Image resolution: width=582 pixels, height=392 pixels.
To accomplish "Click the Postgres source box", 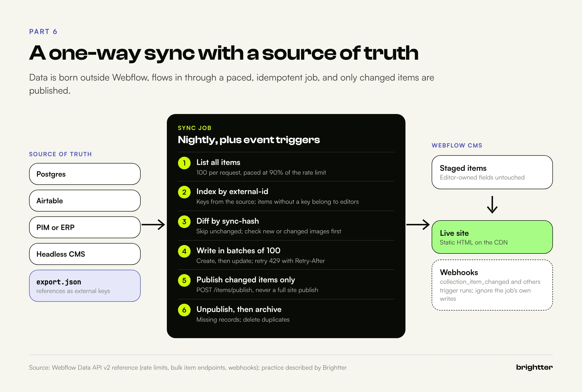I will [85, 174].
